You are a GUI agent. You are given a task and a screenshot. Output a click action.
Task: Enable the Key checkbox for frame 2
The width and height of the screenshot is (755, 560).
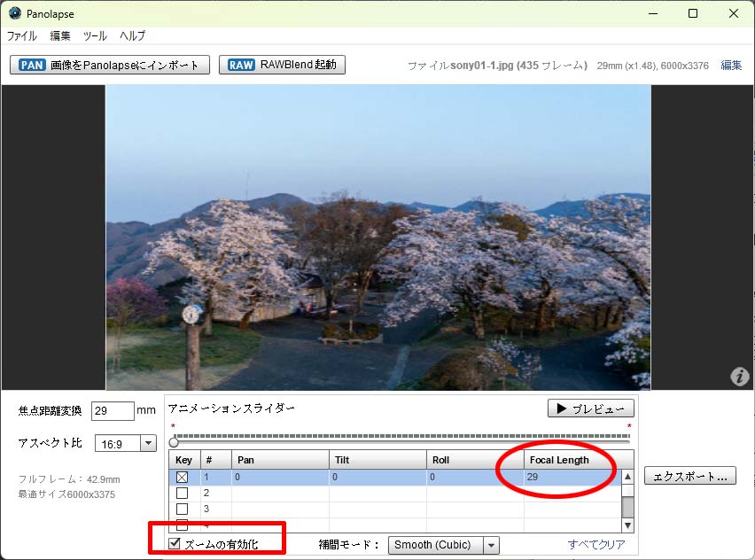pos(183,493)
